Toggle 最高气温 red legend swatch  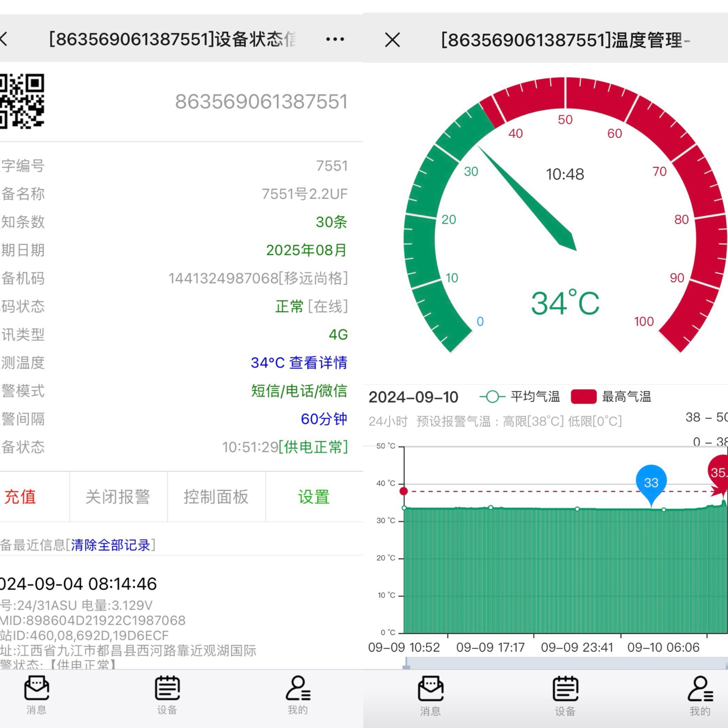tap(583, 397)
